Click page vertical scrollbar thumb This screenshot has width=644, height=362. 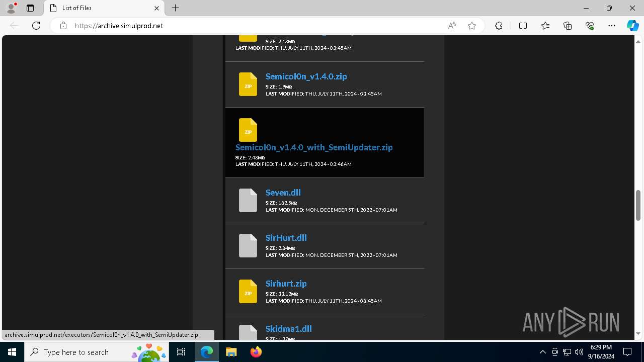638,205
